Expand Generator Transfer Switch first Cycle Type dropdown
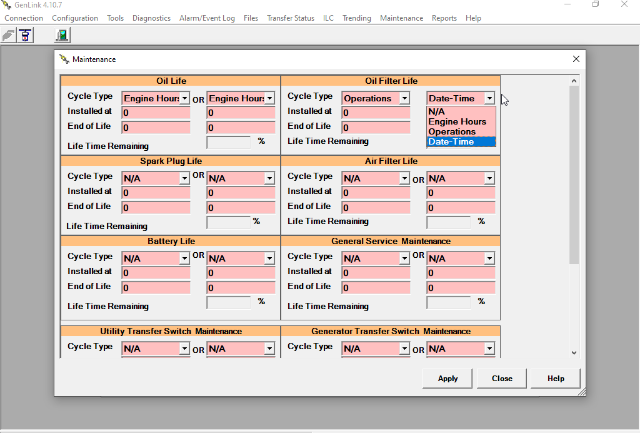 click(x=404, y=349)
